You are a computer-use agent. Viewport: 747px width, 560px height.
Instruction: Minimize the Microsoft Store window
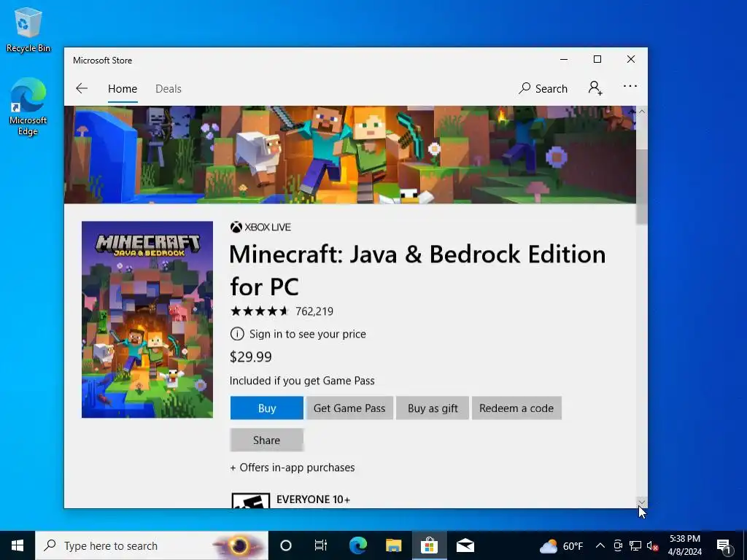pos(564,60)
